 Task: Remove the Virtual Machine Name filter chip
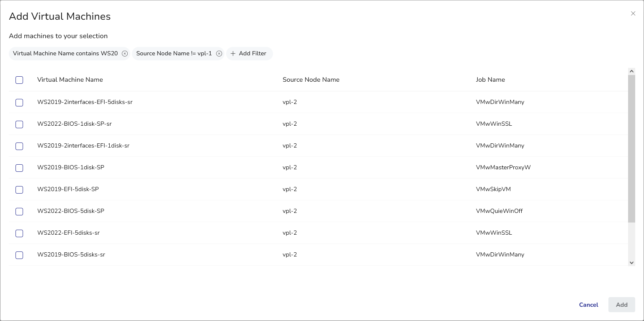pos(125,54)
